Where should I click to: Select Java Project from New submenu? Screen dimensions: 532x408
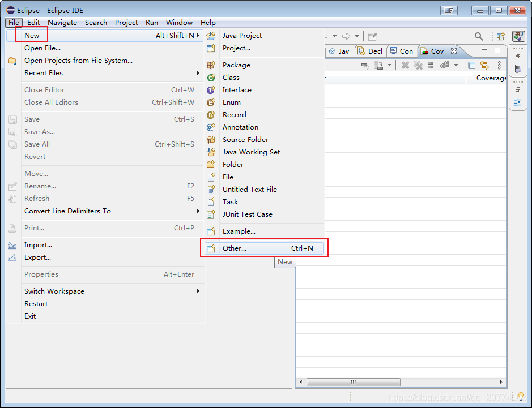click(x=264, y=35)
